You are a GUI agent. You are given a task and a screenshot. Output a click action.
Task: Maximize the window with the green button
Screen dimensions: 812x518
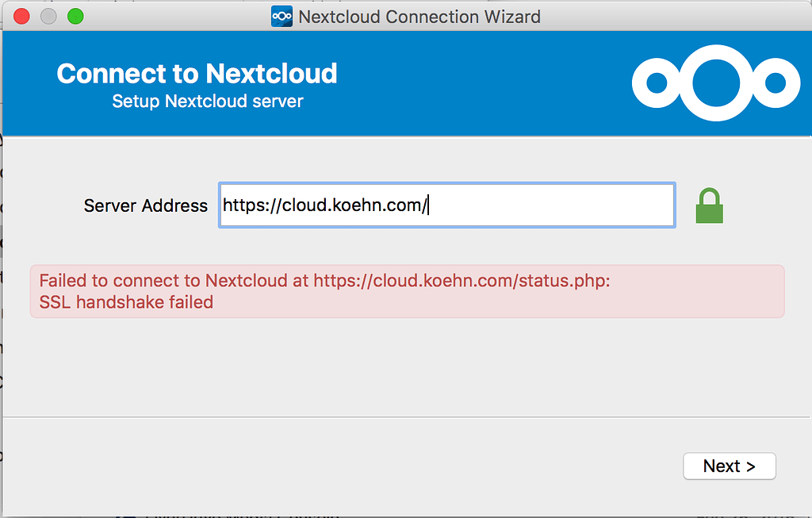pyautogui.click(x=75, y=16)
